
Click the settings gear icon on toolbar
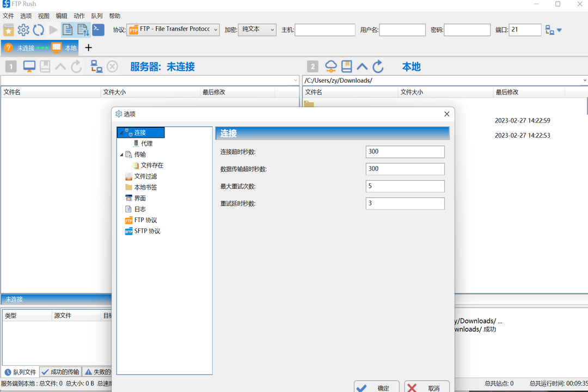click(22, 30)
